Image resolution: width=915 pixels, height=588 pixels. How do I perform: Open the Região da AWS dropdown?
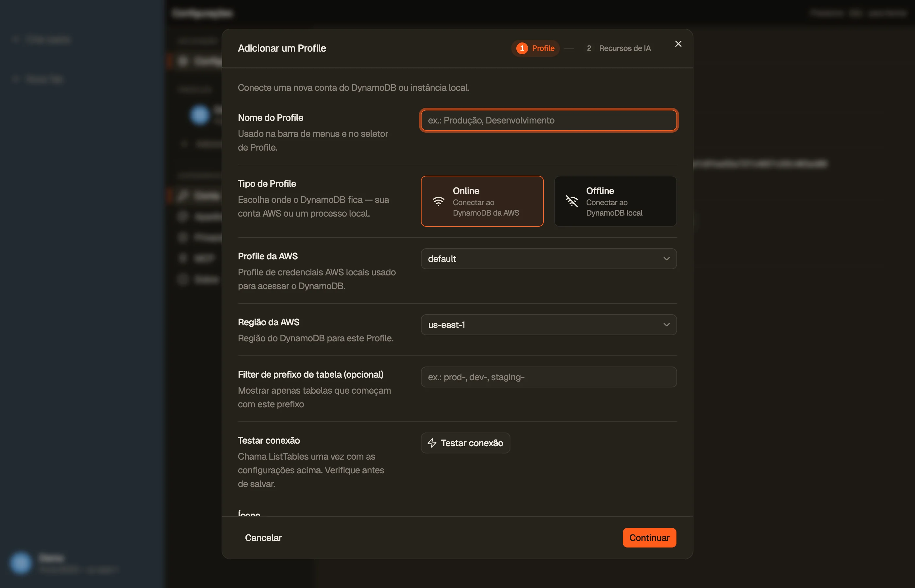pyautogui.click(x=548, y=325)
